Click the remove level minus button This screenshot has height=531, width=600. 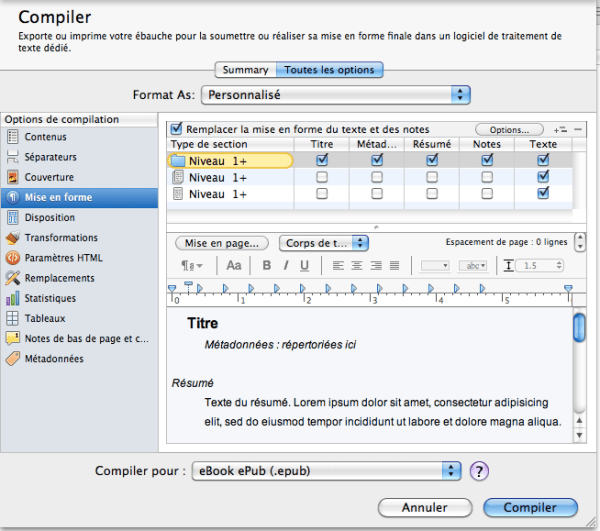(578, 130)
